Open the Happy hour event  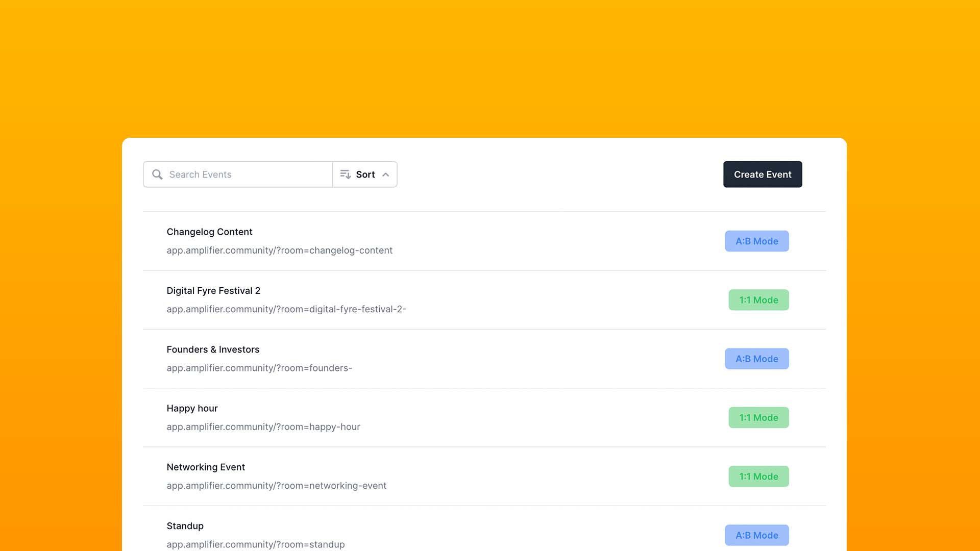pos(192,408)
